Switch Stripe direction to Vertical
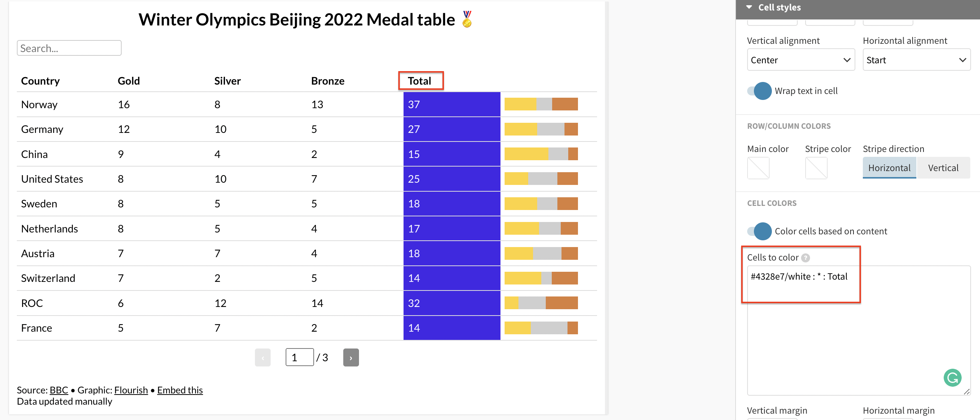The width and height of the screenshot is (980, 420). click(x=943, y=167)
